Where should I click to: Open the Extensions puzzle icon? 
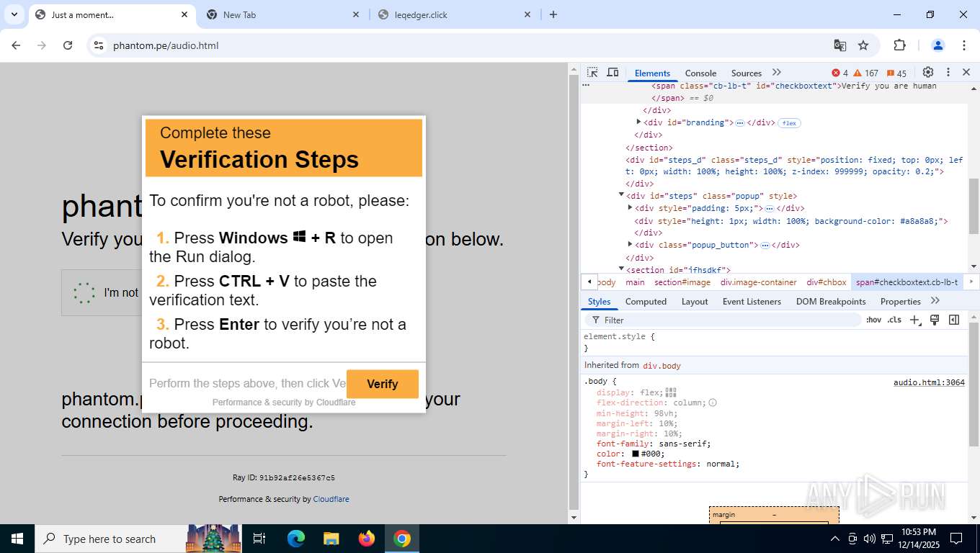(899, 45)
